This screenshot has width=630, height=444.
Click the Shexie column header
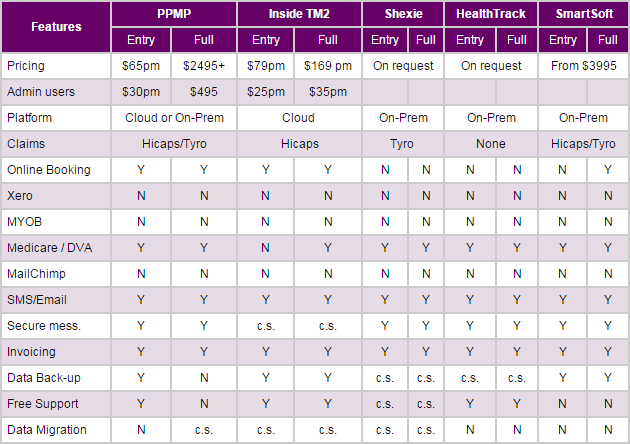403,14
